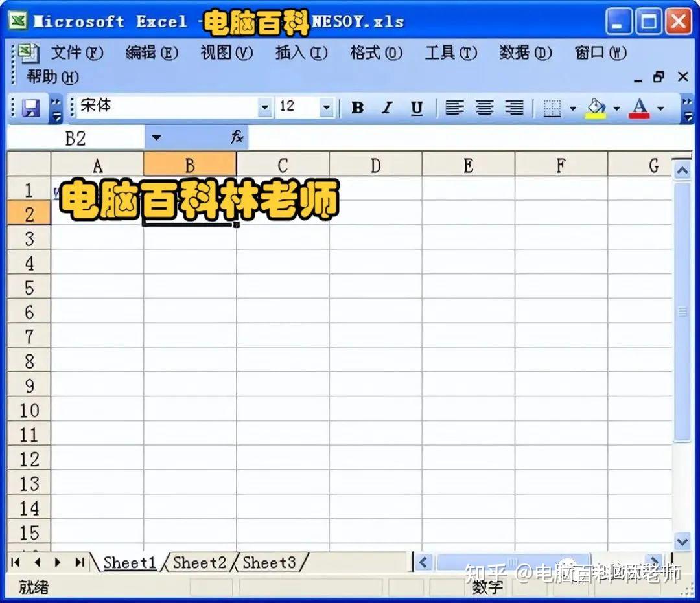This screenshot has width=700, height=603.
Task: Open the fill color dropdown arrow
Action: (x=617, y=108)
